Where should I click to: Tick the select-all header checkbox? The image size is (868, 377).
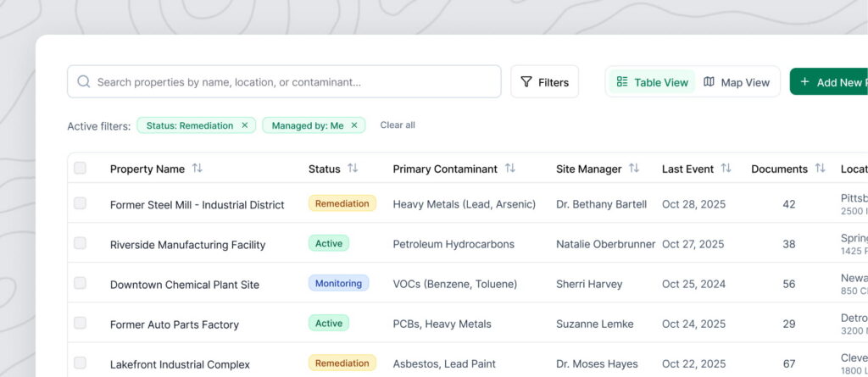[x=80, y=169]
